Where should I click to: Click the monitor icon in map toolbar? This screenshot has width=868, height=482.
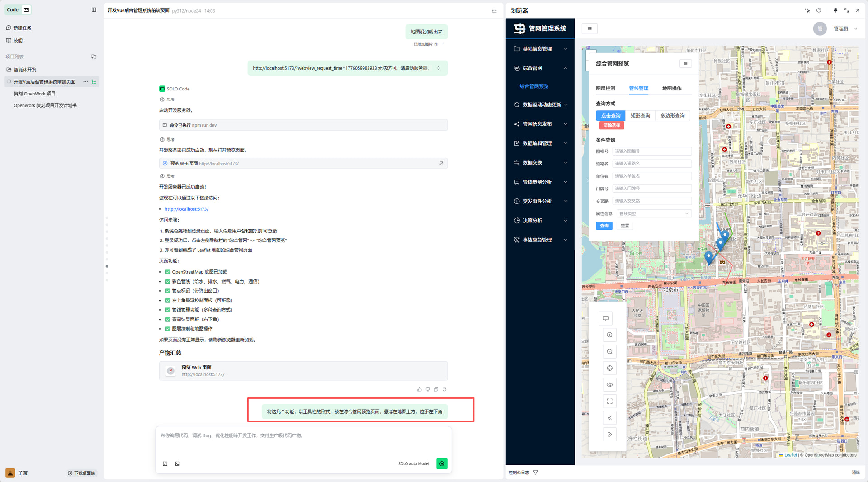[605, 318]
